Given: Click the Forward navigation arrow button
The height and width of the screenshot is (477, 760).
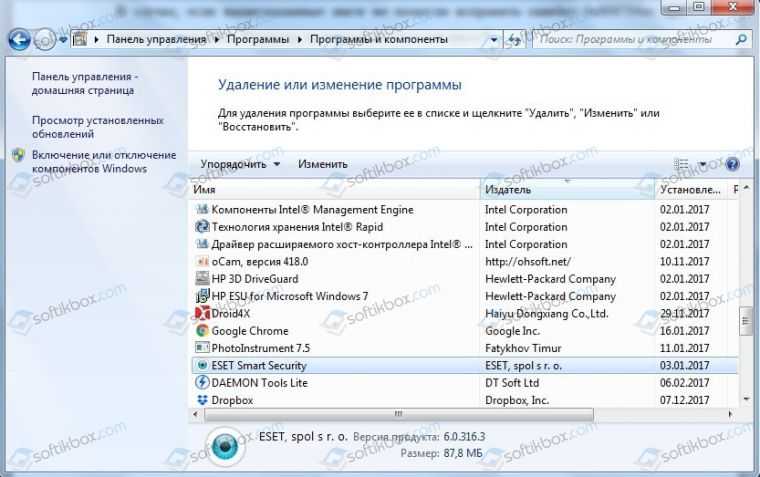Looking at the screenshot, I should point(45,40).
